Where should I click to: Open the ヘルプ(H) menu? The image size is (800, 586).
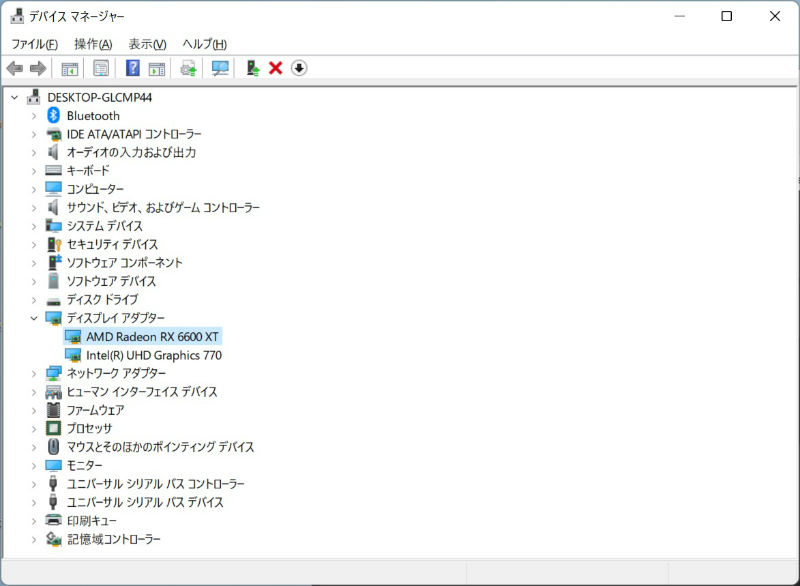[x=205, y=44]
